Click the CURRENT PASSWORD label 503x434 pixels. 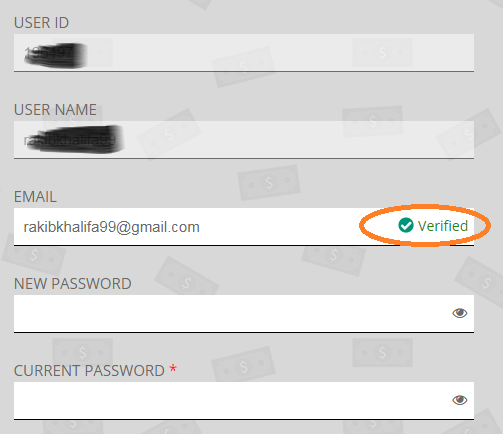click(x=89, y=371)
